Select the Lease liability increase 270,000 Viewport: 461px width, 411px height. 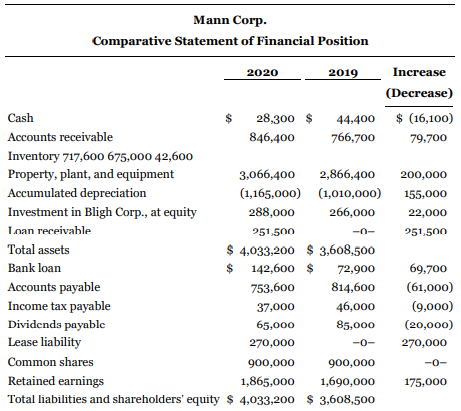click(424, 343)
